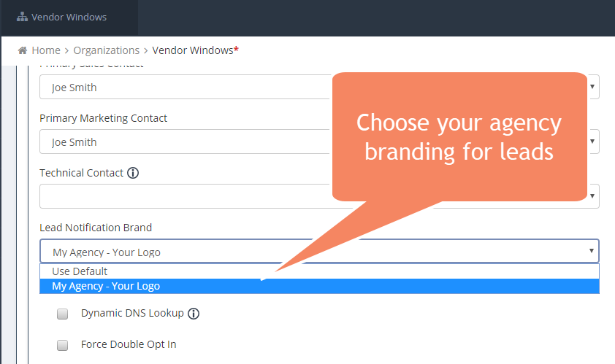The image size is (615, 364).
Task: Open Technical Contact info icon
Action: click(133, 173)
